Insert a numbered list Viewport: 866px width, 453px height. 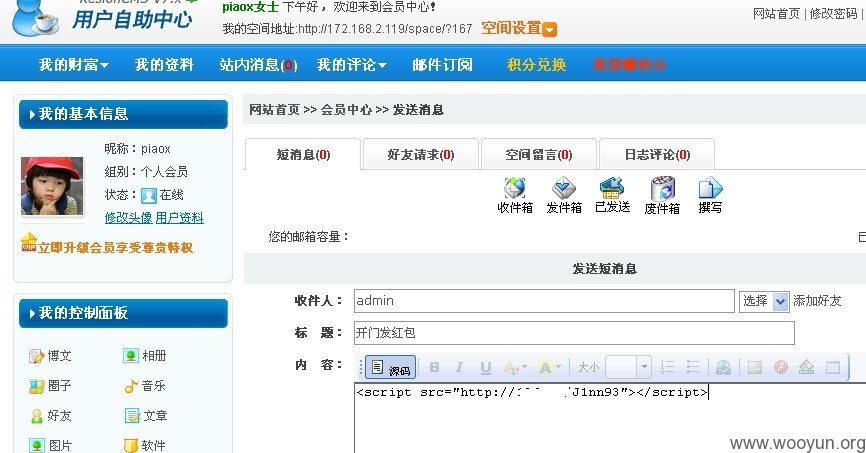point(667,367)
